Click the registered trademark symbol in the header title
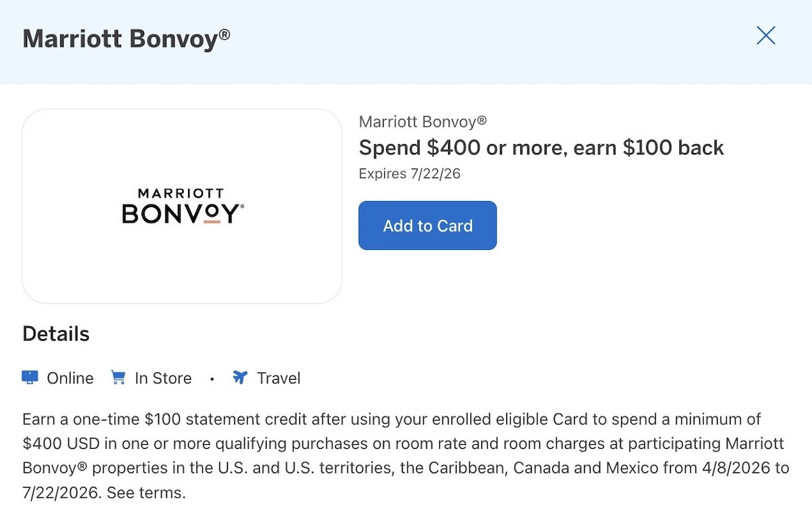The height and width of the screenshot is (520, 812). (x=225, y=32)
